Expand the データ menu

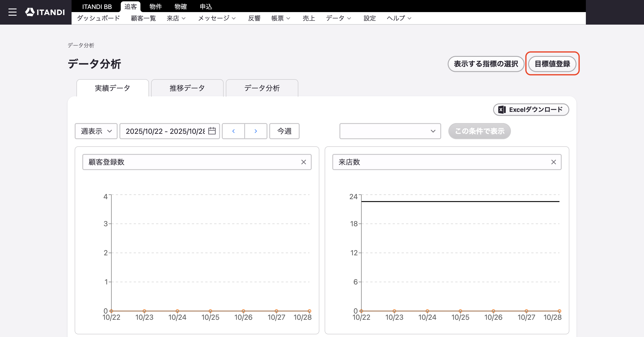[x=339, y=18]
